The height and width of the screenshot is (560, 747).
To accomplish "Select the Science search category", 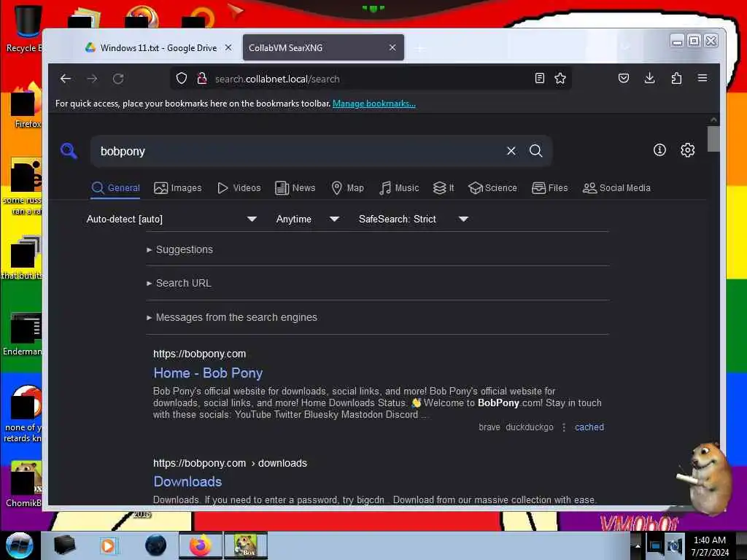I will pyautogui.click(x=492, y=188).
